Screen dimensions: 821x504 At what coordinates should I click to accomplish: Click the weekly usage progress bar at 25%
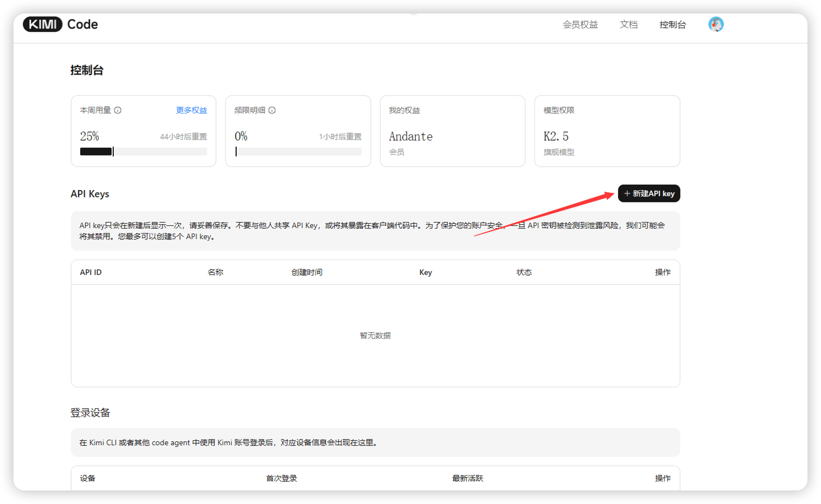point(143,152)
